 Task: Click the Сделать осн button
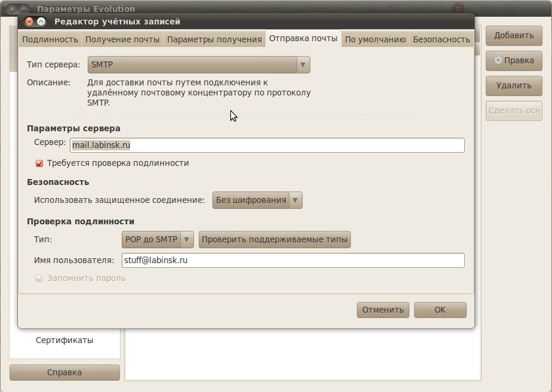click(x=514, y=111)
